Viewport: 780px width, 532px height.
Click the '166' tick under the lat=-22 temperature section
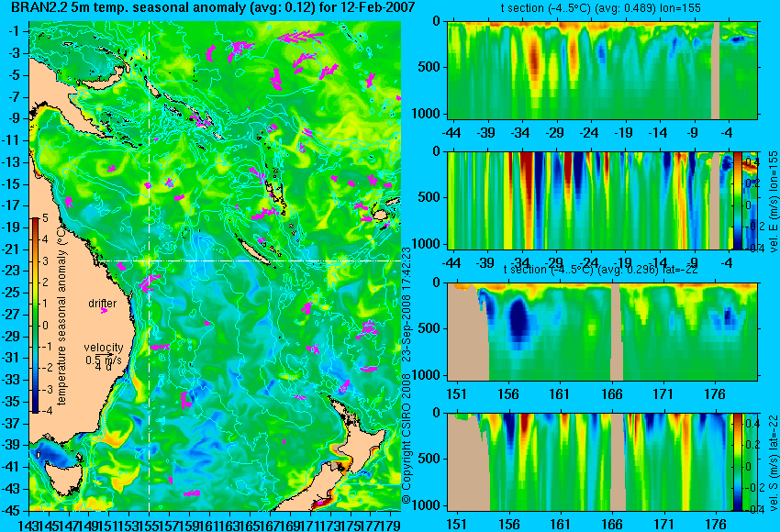611,394
